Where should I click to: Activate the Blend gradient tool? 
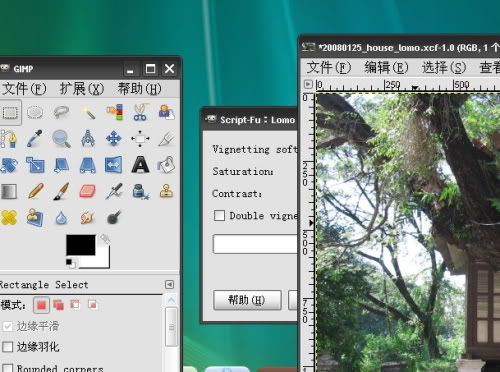[x=8, y=192]
